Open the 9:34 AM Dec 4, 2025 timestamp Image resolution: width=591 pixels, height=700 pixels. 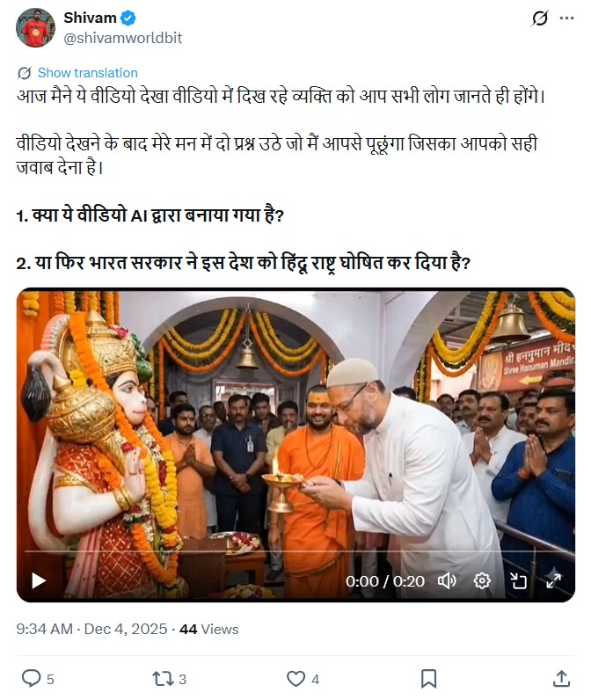tap(91, 629)
